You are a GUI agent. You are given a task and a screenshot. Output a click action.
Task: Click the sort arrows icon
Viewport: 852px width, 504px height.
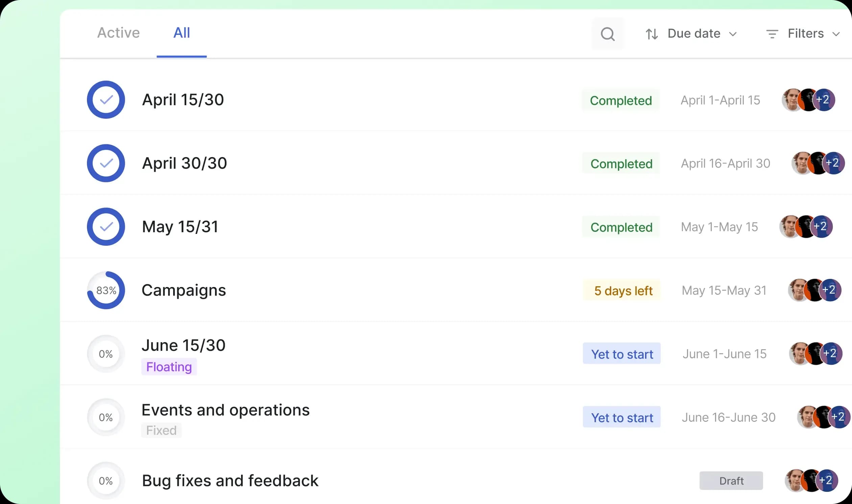[x=652, y=34]
